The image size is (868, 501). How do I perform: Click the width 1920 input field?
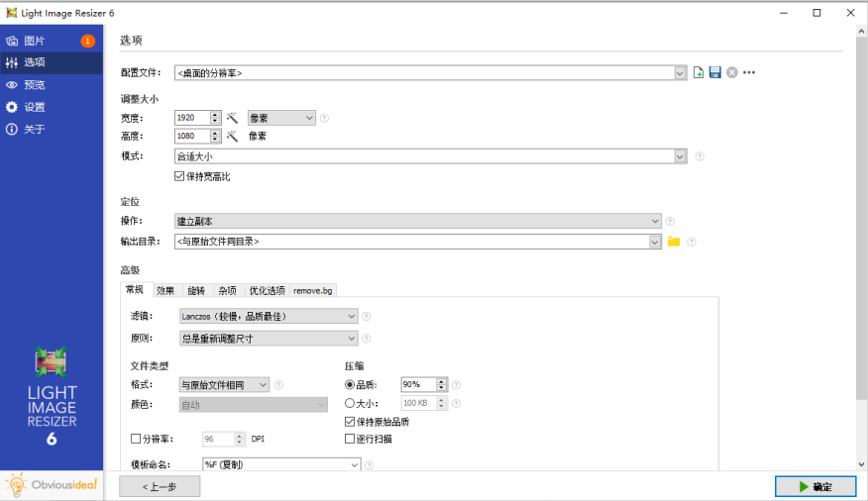[192, 118]
